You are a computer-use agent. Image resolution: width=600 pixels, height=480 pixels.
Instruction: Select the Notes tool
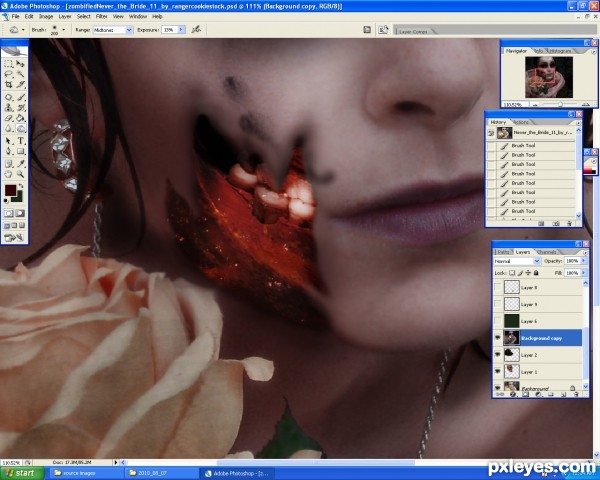pyautogui.click(x=8, y=164)
